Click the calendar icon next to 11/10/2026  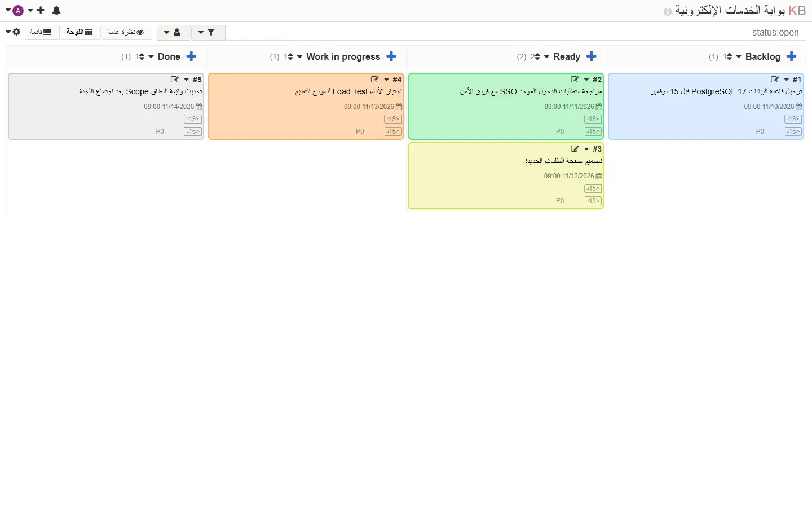pyautogui.click(x=799, y=107)
